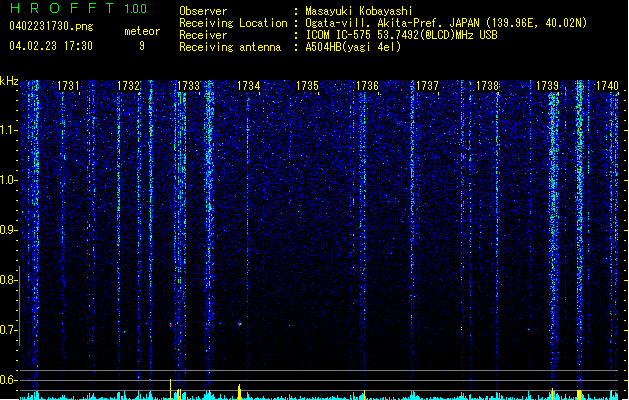Image resolution: width=629 pixels, height=400 pixels.
Task: Click observer name Masayuki Kobayashi
Action: click(x=359, y=11)
